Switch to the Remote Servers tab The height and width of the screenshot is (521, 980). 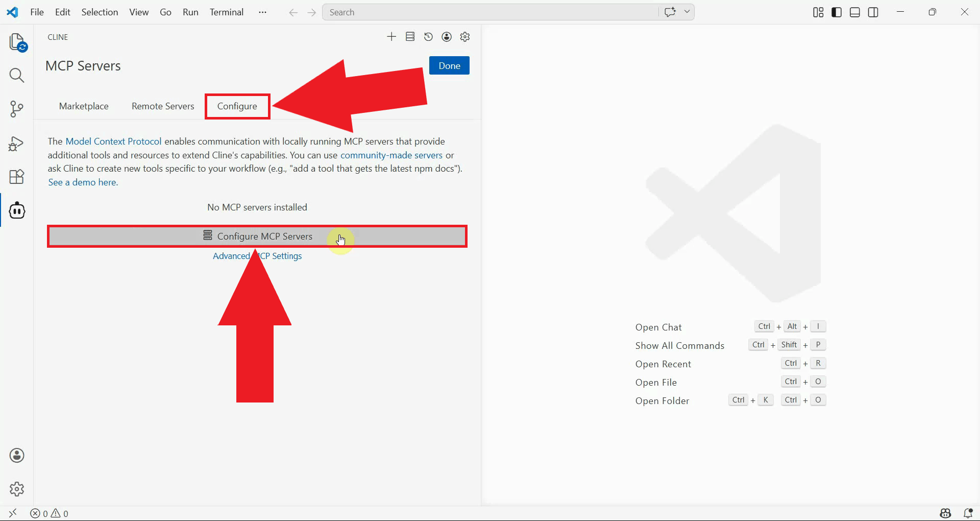click(x=163, y=106)
